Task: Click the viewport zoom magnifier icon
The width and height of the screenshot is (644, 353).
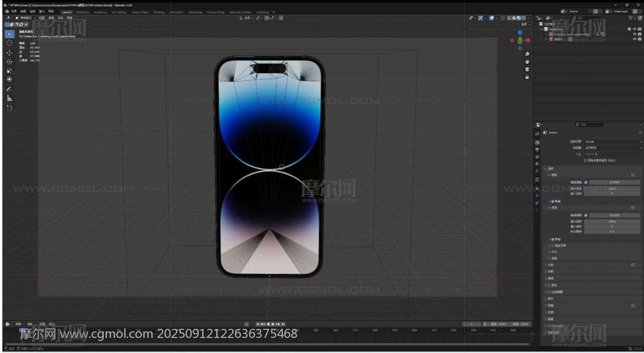Action: click(527, 54)
